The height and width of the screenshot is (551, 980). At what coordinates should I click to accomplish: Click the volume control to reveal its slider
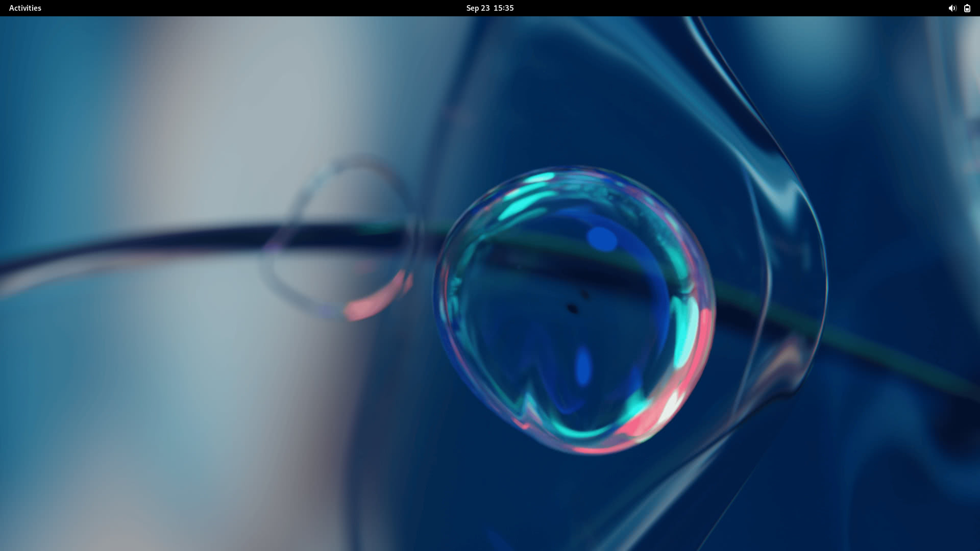click(x=952, y=8)
